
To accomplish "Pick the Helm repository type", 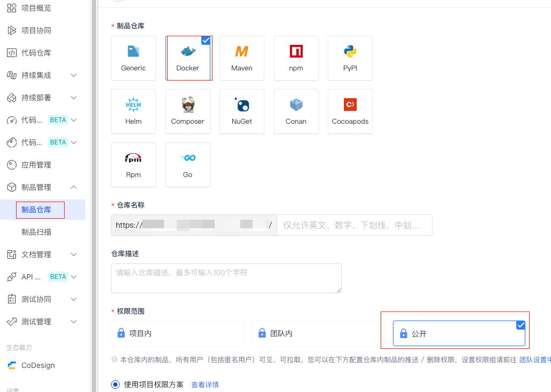I will pos(133,111).
